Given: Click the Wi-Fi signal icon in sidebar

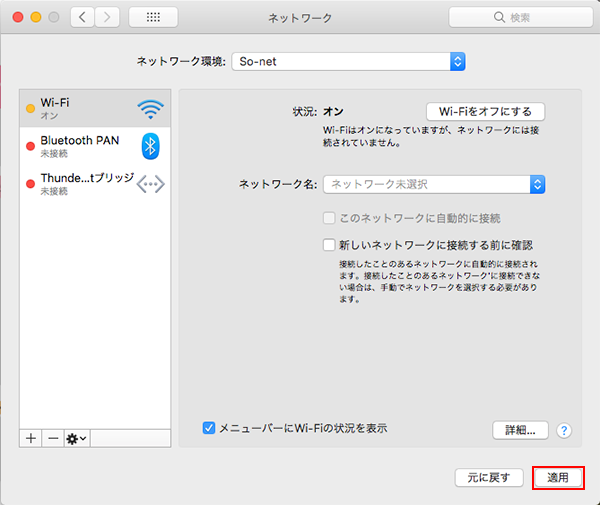Looking at the screenshot, I should (150, 108).
